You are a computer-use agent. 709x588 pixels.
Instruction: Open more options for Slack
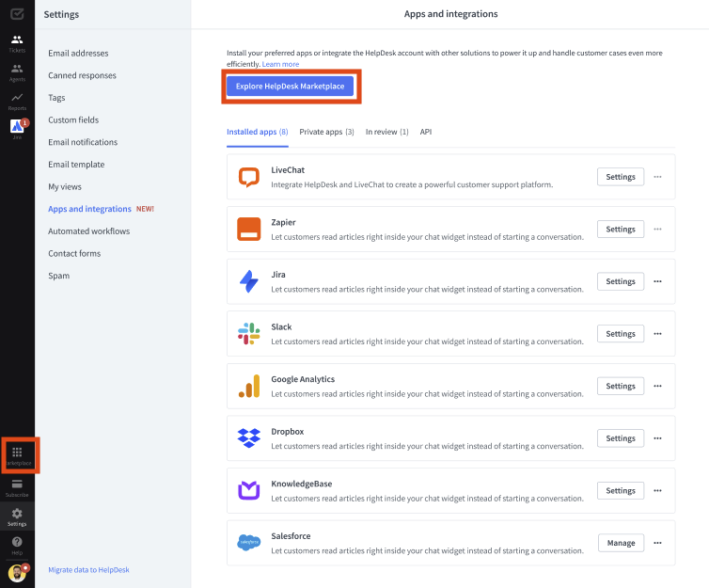[x=657, y=333]
